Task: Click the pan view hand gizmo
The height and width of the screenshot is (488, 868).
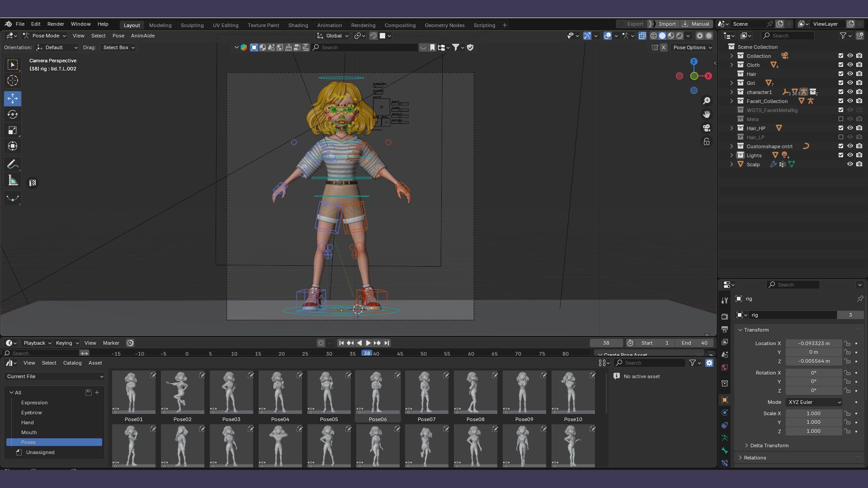Action: click(707, 114)
